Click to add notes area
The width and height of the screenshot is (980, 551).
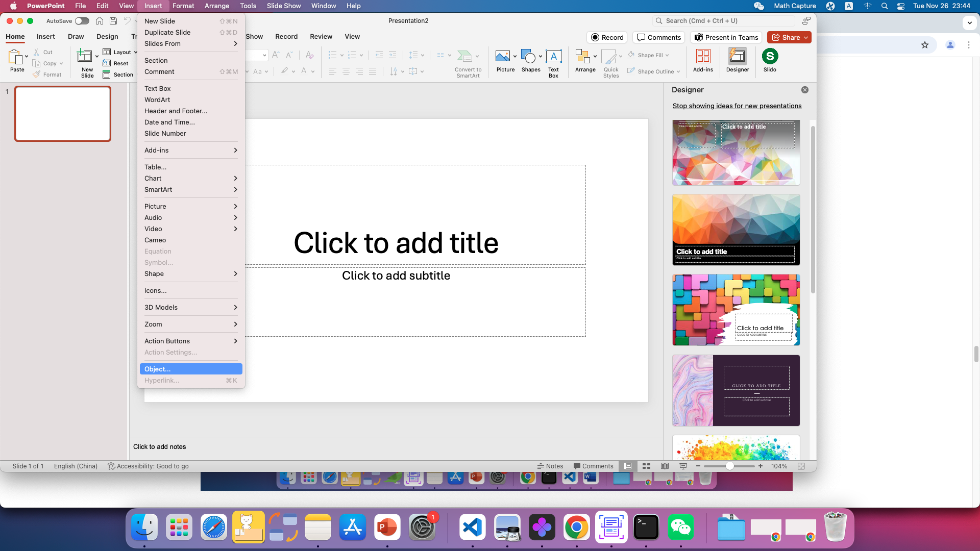click(396, 446)
